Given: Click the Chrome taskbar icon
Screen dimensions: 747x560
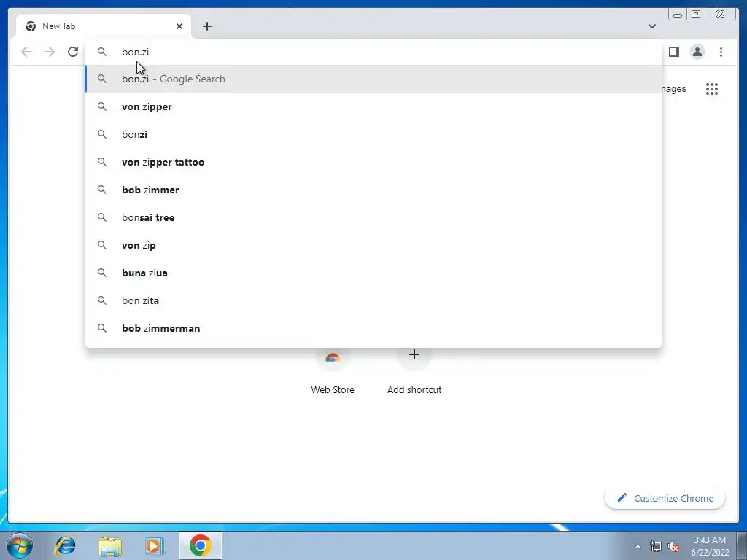Looking at the screenshot, I should (x=200, y=545).
